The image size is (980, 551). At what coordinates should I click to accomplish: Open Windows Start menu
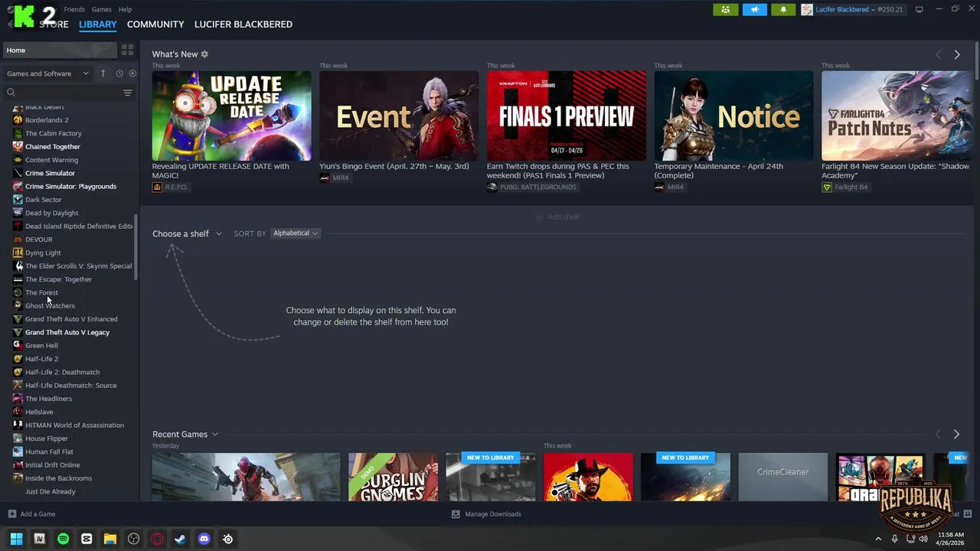click(x=16, y=539)
